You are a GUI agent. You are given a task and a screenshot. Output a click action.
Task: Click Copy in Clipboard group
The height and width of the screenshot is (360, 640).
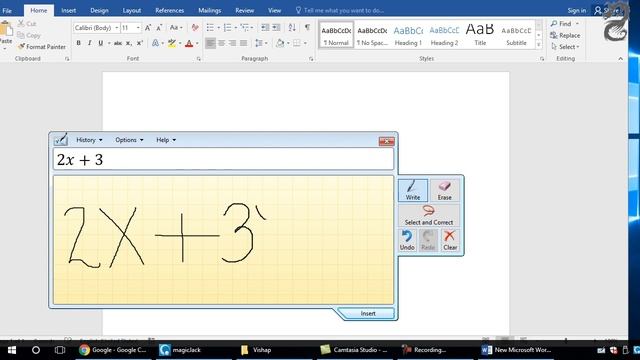point(29,36)
